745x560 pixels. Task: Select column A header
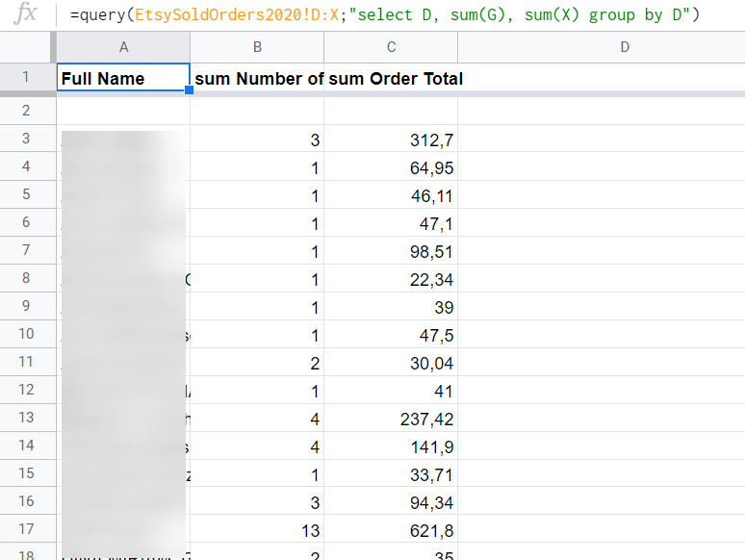[123, 47]
